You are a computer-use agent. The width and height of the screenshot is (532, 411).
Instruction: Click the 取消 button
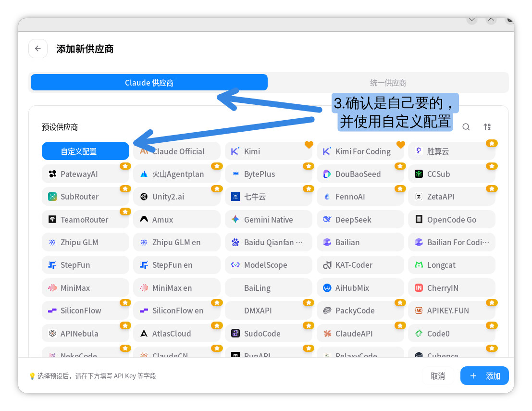point(437,376)
